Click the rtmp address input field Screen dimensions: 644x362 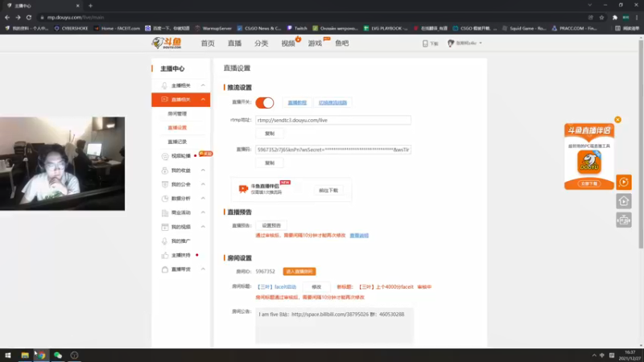point(333,120)
